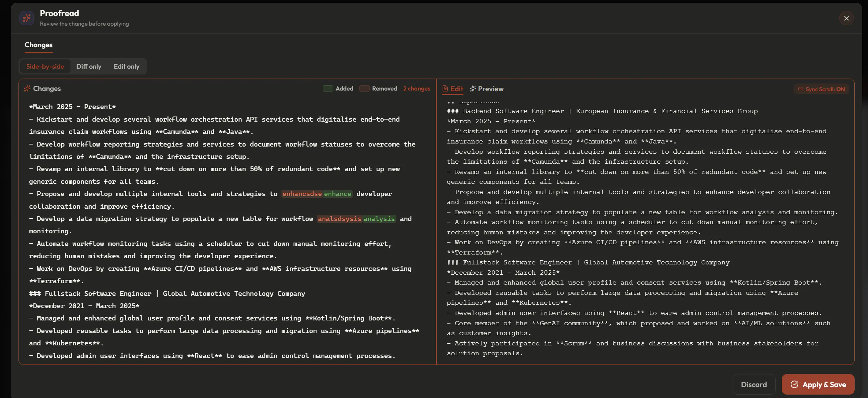Click the removed word 'enhancsdse'

click(302, 194)
